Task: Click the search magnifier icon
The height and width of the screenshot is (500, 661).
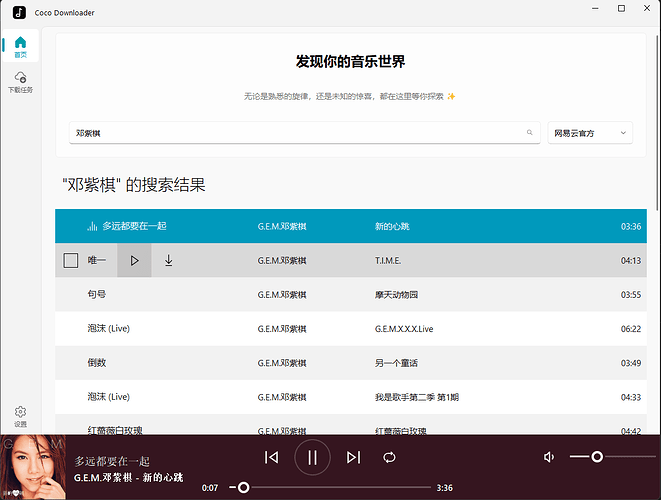Action: (529, 132)
